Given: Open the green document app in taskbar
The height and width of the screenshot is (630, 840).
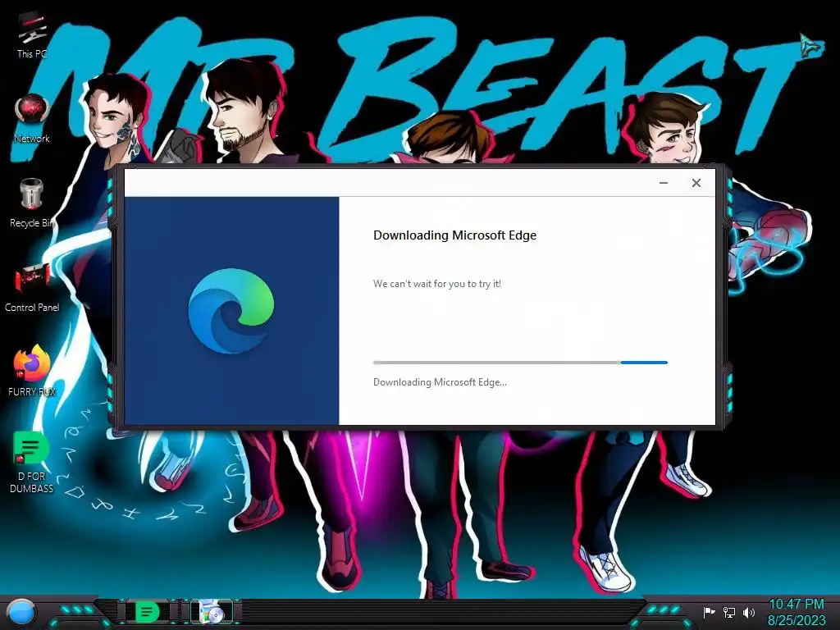Looking at the screenshot, I should pyautogui.click(x=147, y=612).
